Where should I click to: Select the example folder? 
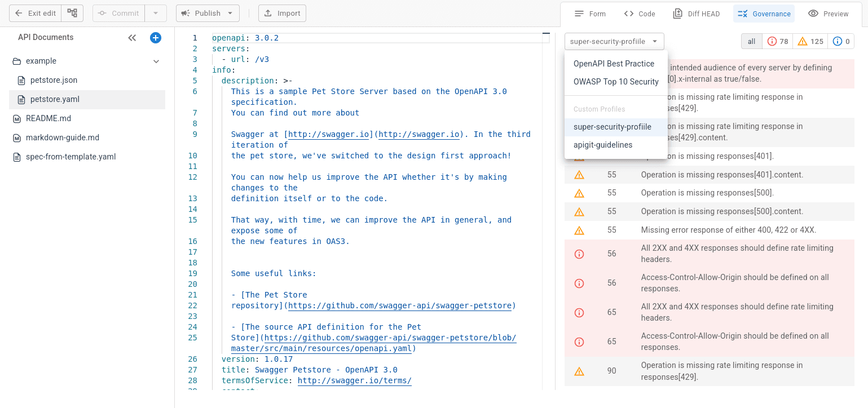[87, 61]
